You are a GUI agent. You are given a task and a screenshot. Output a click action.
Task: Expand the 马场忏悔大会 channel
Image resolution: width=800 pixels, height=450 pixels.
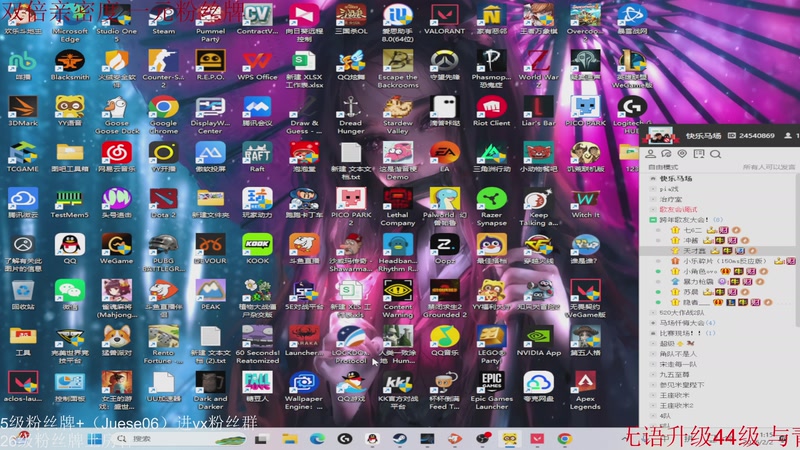click(x=653, y=323)
